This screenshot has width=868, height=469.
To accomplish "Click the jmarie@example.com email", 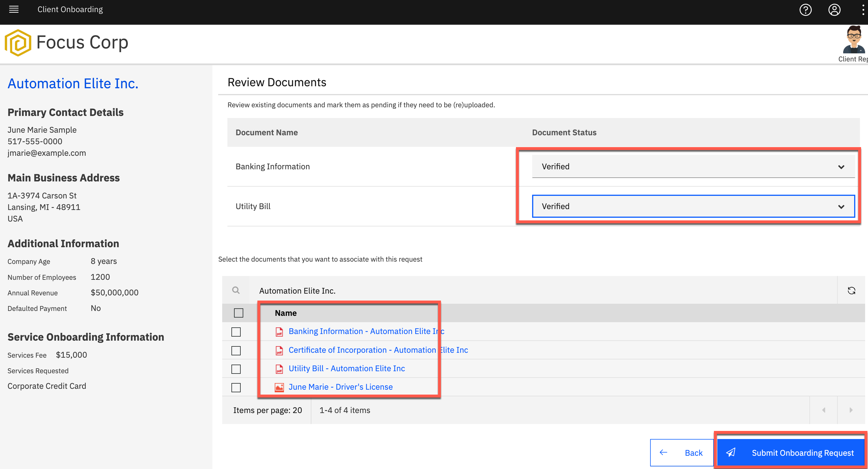I will pos(46,153).
